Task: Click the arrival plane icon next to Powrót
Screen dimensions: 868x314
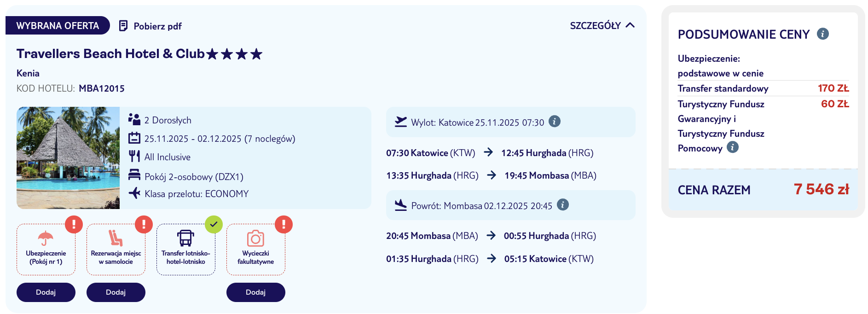Action: (401, 205)
